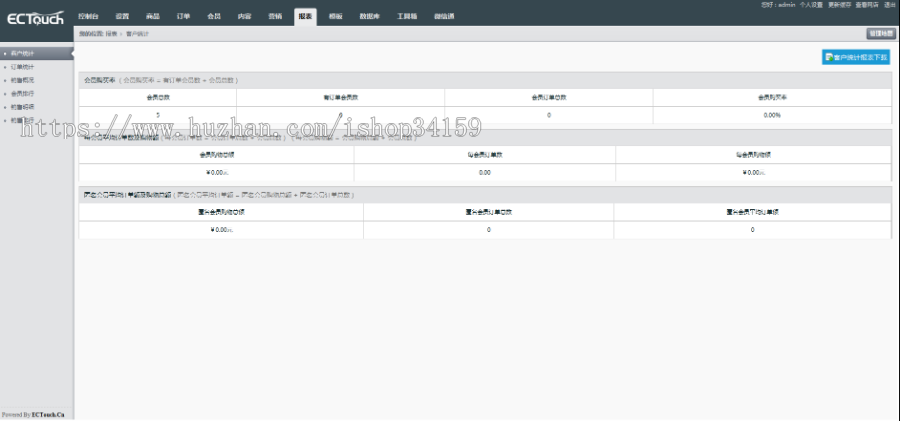Select the active 报表 tab
This screenshot has height=421, width=900.
point(305,17)
